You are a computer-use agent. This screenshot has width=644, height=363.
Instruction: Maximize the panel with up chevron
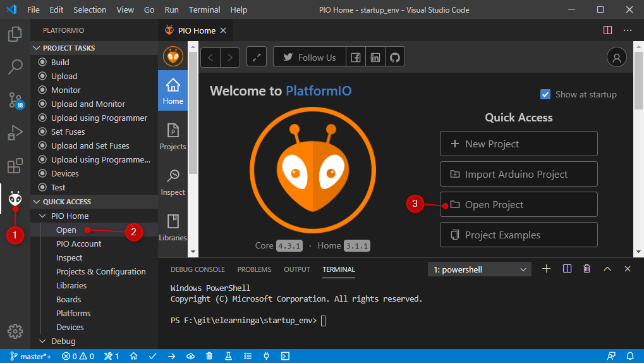(607, 269)
